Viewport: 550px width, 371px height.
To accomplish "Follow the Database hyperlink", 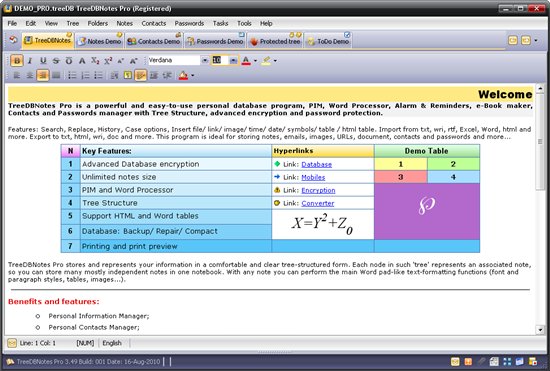I will tap(316, 164).
